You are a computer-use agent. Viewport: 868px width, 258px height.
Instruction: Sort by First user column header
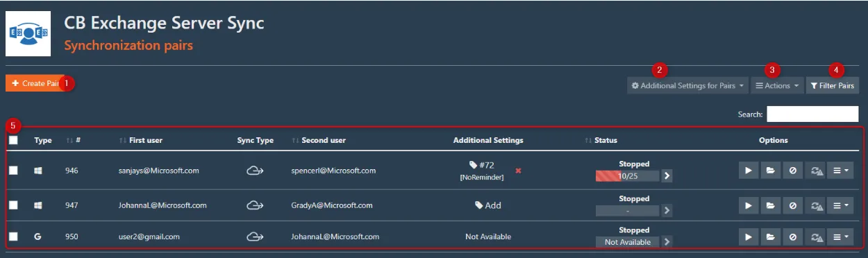[140, 140]
